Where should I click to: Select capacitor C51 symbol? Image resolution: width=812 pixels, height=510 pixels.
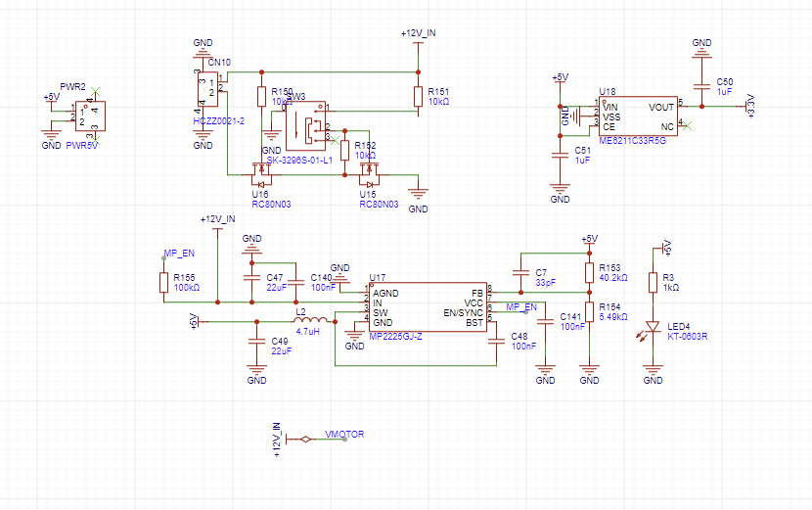pos(560,156)
